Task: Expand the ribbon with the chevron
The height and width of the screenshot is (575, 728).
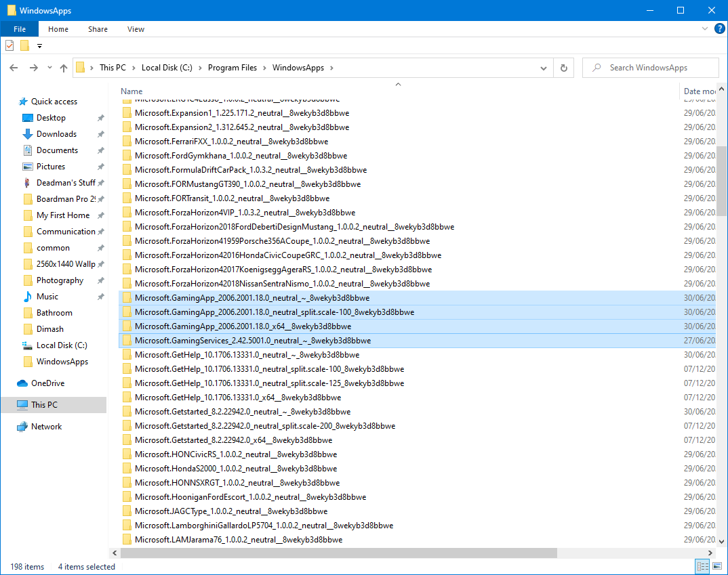Action: tap(706, 29)
